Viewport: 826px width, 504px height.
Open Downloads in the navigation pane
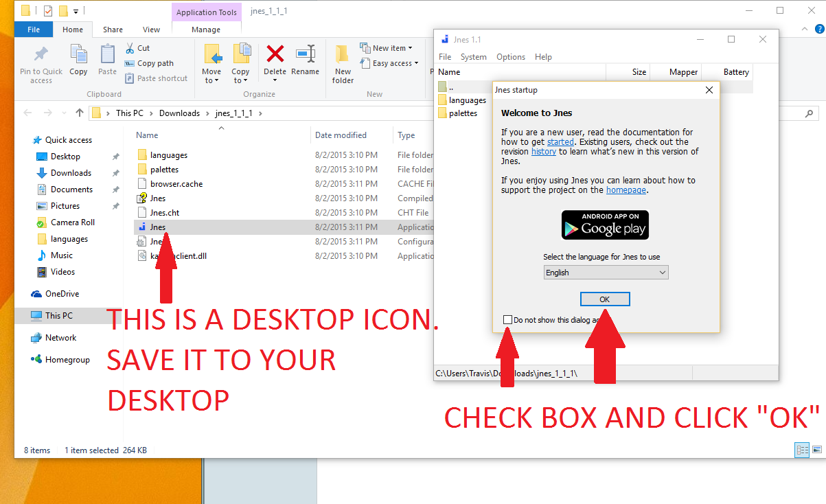tap(71, 173)
